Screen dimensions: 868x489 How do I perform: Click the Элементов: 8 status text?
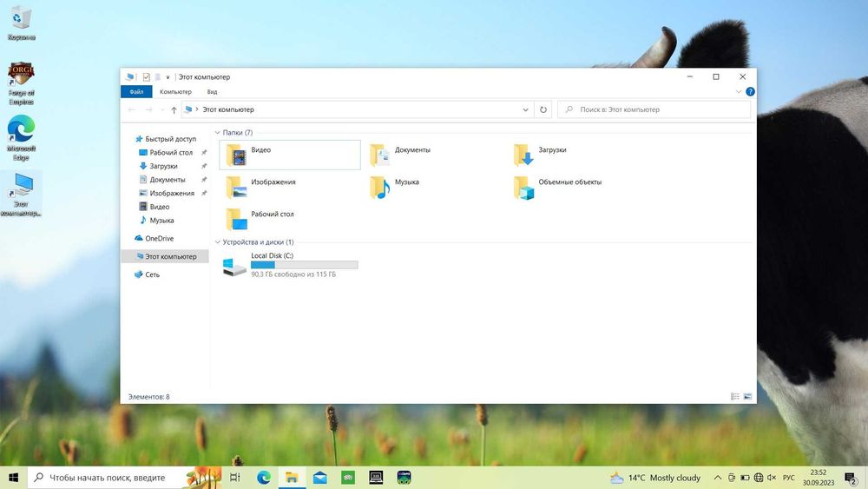[x=149, y=397]
